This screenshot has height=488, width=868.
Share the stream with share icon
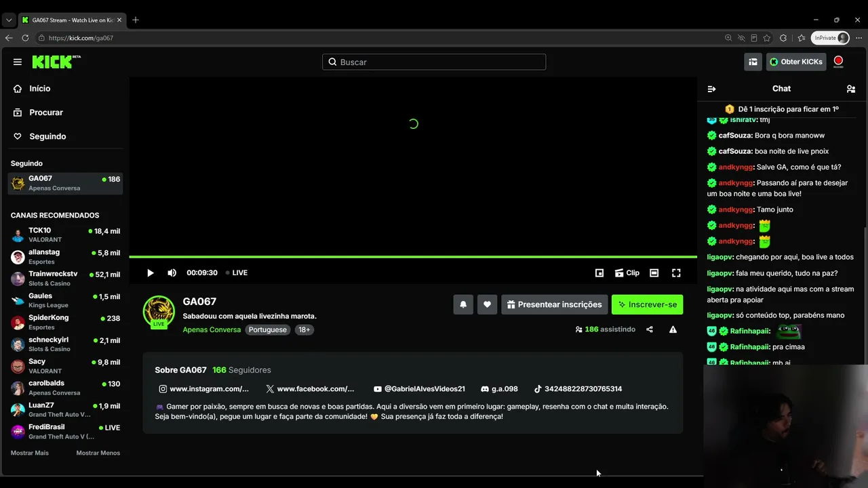click(x=650, y=329)
